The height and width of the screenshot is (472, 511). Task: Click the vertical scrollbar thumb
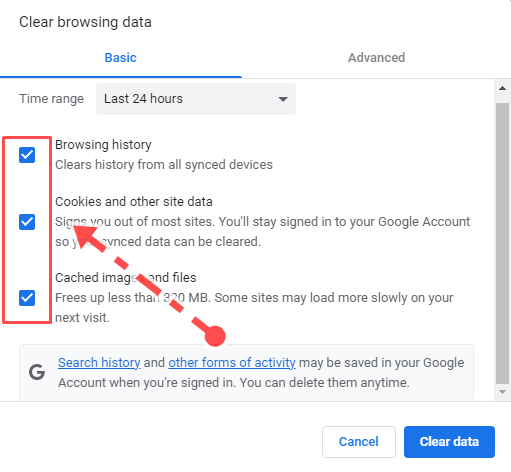click(502, 243)
